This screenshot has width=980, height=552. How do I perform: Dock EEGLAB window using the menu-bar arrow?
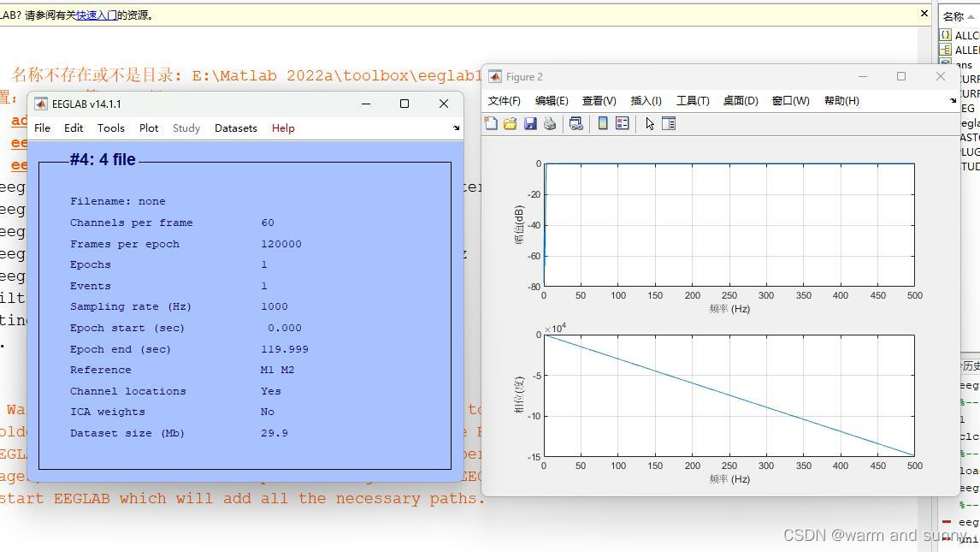click(457, 128)
